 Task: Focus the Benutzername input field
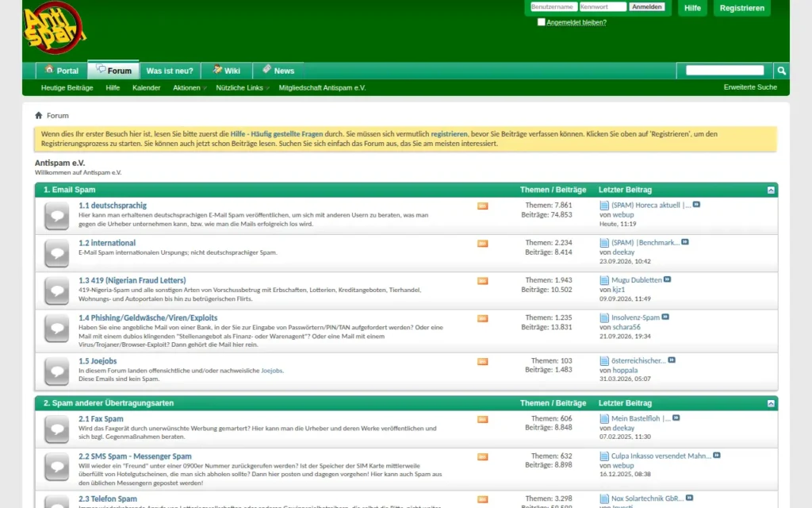point(553,6)
